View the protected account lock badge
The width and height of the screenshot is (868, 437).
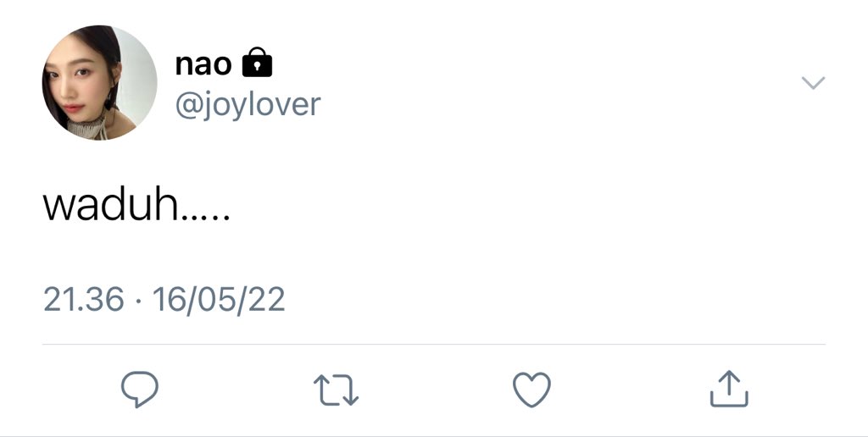click(x=258, y=62)
